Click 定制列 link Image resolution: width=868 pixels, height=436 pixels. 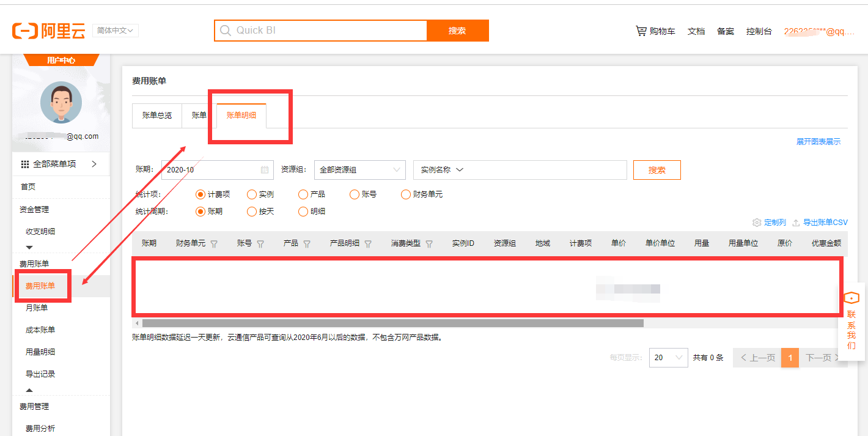click(775, 223)
